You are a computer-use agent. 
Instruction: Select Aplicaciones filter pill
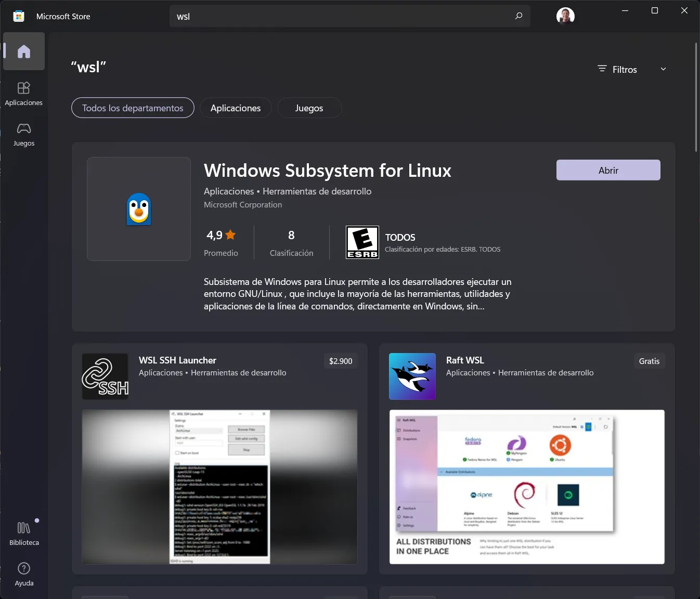(236, 108)
